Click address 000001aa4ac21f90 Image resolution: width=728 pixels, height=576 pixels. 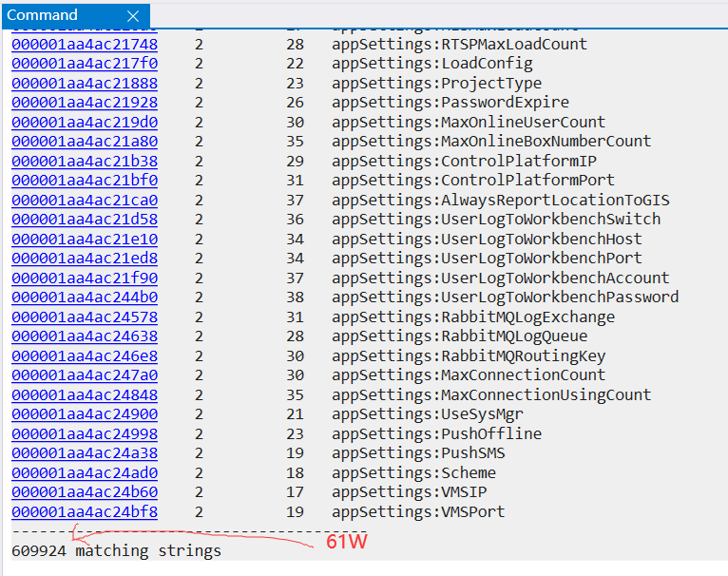point(85,278)
